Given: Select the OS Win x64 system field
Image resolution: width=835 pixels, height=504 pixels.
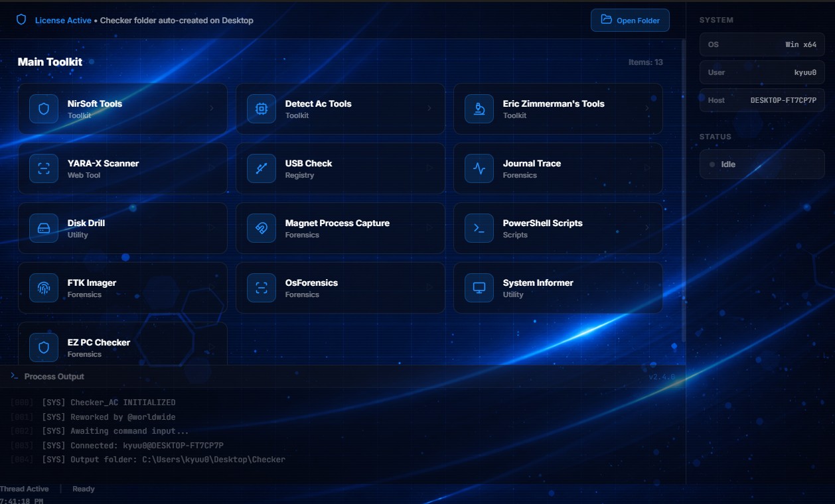Looking at the screenshot, I should coord(762,44).
